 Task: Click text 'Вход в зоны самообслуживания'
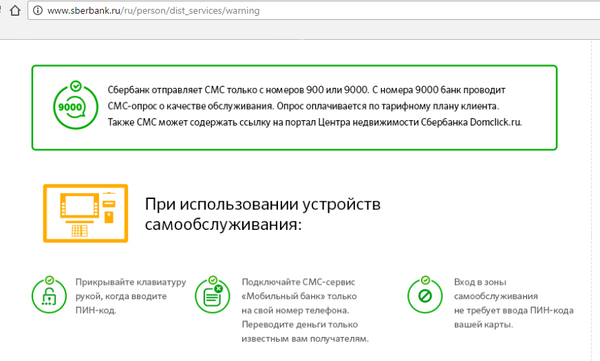pyautogui.click(x=496, y=289)
